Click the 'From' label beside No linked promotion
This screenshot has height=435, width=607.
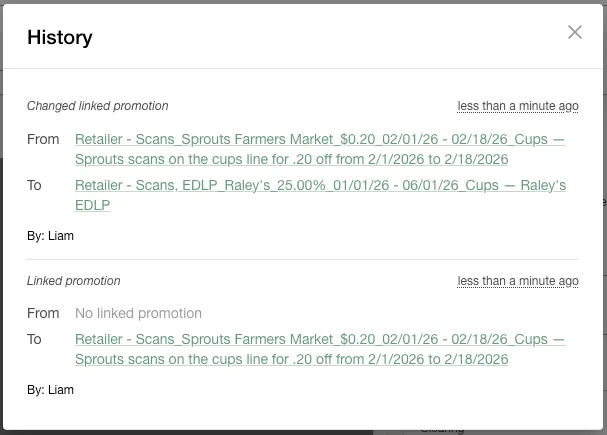43,313
